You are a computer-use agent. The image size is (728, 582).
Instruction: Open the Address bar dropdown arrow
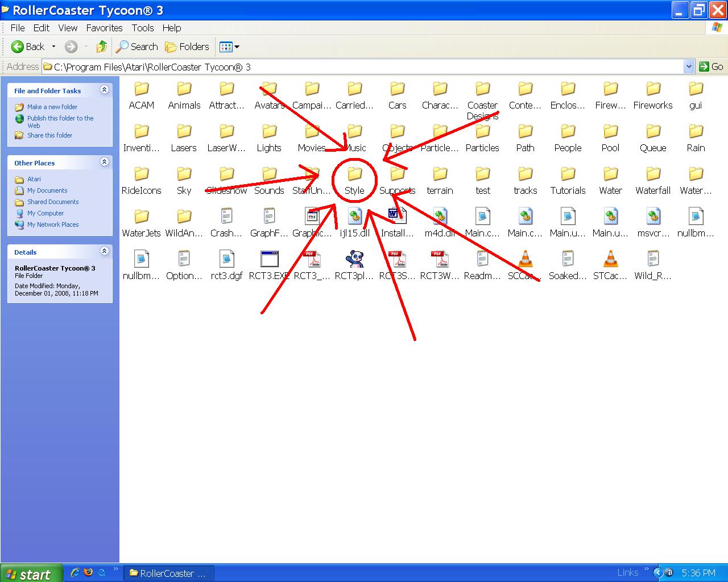point(689,66)
